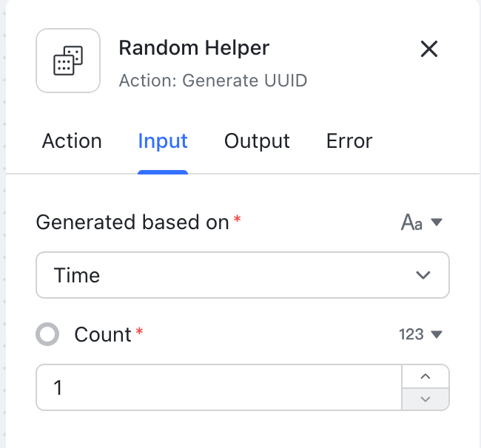The width and height of the screenshot is (481, 448).
Task: Open the Output tab
Action: [x=257, y=141]
